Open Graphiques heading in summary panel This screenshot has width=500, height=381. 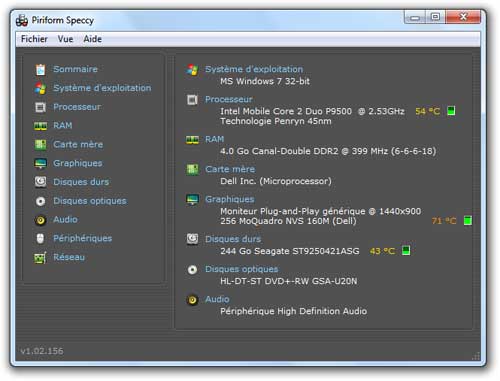230,199
